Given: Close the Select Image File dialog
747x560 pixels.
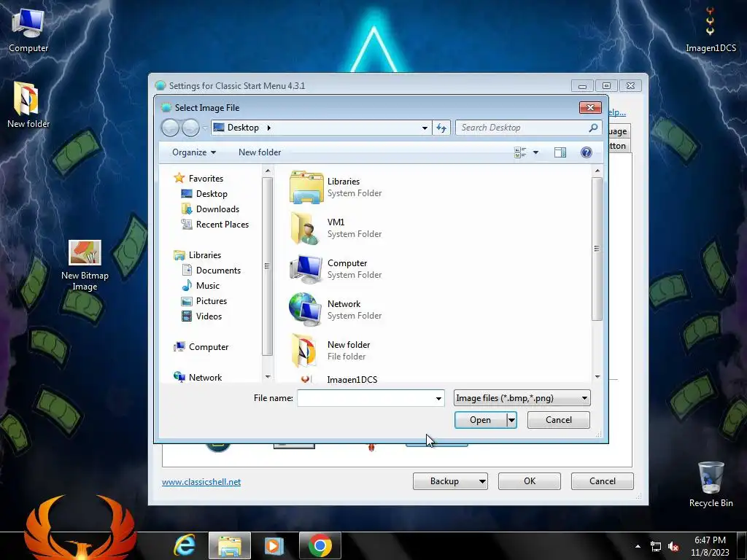Looking at the screenshot, I should pos(590,108).
